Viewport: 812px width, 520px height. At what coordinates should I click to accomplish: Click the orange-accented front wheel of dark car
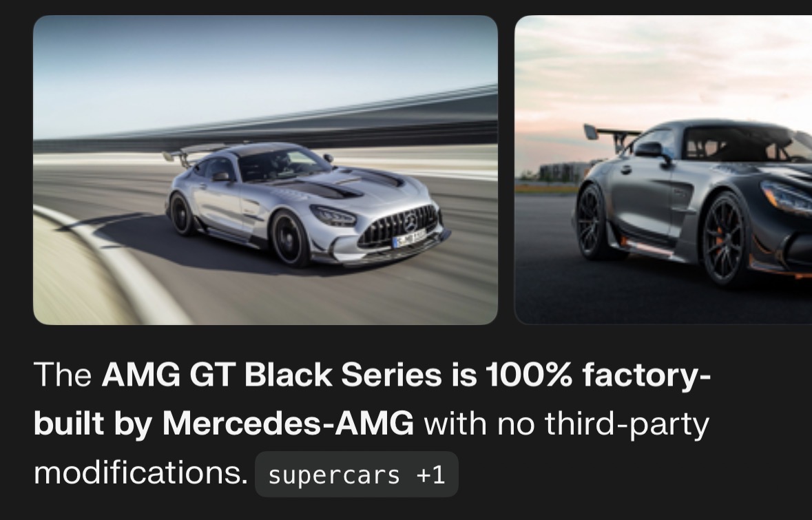pyautogui.click(x=726, y=239)
